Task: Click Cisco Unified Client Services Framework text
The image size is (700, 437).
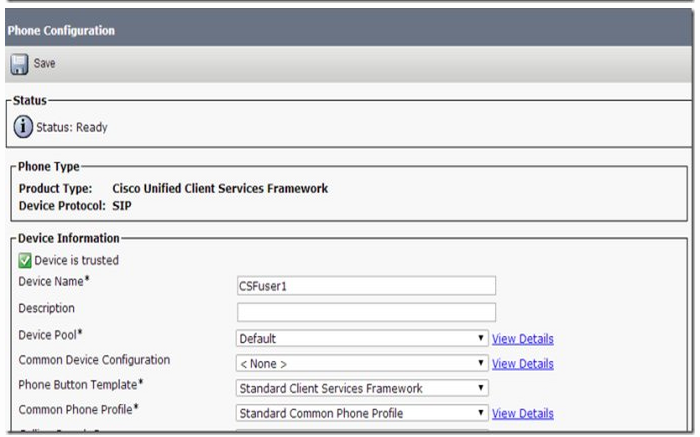Action: (220, 188)
